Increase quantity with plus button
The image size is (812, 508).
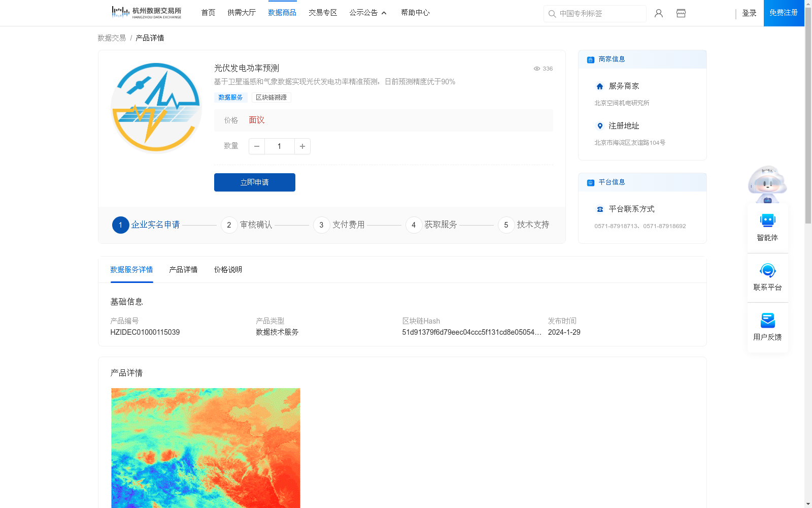pos(302,146)
